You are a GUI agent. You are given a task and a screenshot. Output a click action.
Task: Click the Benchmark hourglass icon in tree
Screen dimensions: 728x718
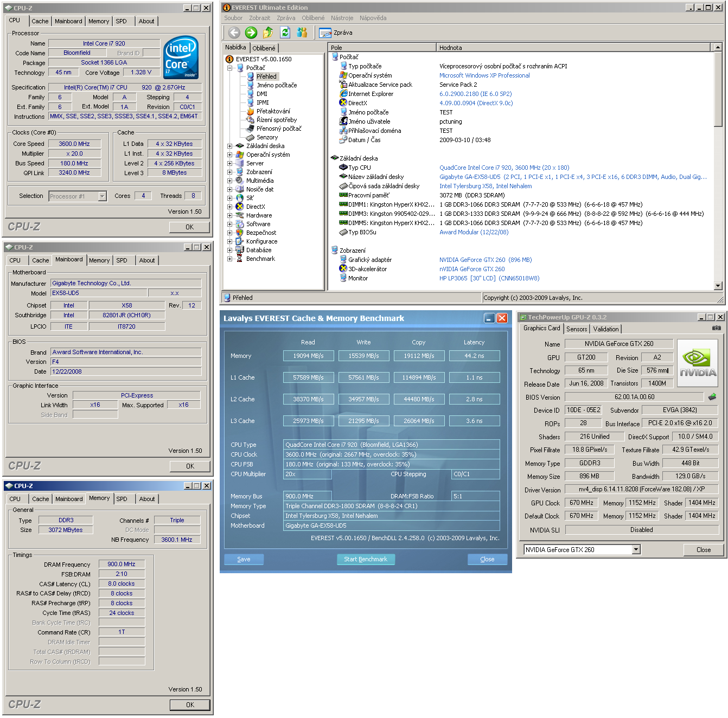click(239, 259)
